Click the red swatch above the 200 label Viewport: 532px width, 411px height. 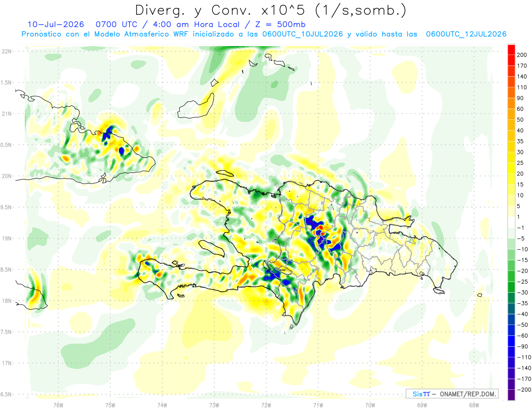(511, 50)
